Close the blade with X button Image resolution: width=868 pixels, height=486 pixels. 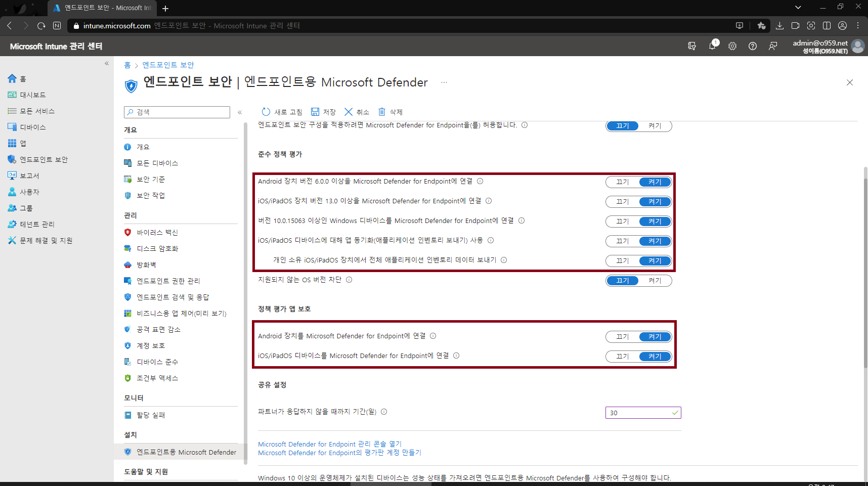(850, 82)
